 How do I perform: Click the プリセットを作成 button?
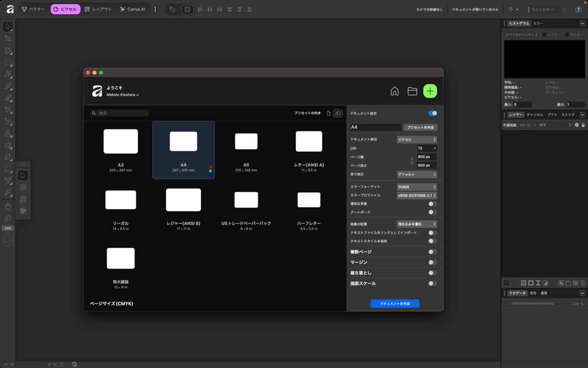tap(420, 128)
